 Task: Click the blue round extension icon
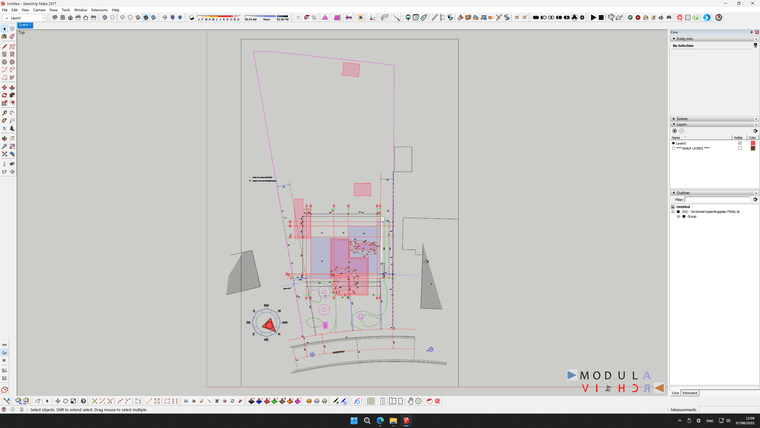(707, 17)
